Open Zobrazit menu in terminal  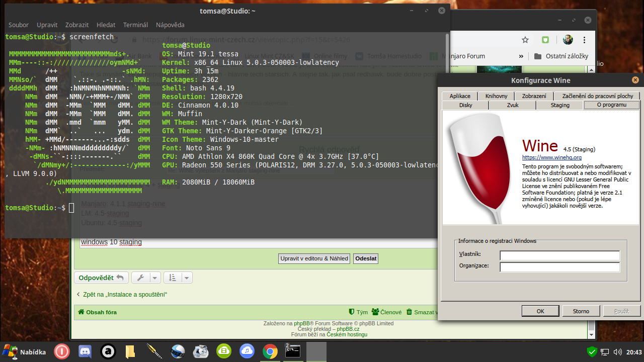click(77, 25)
